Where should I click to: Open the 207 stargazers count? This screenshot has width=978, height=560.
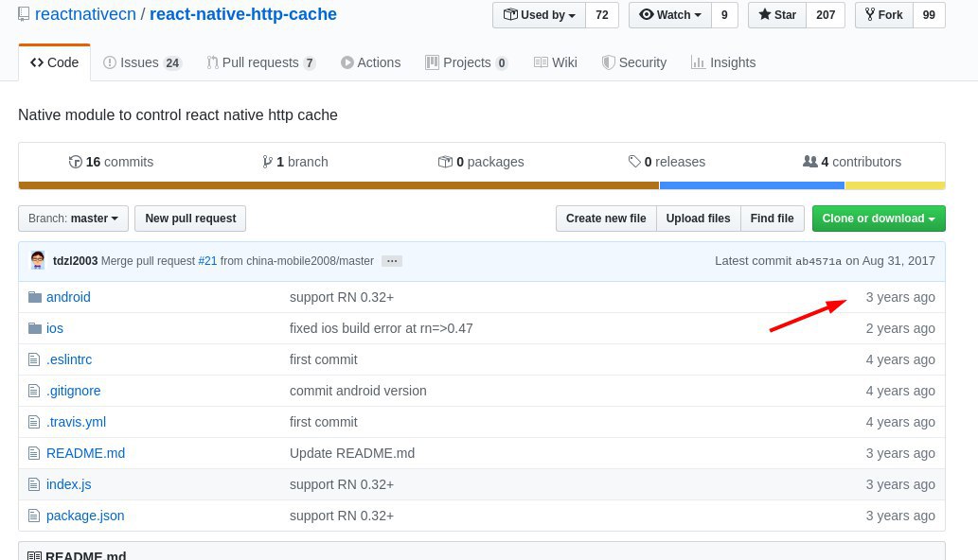pos(826,15)
